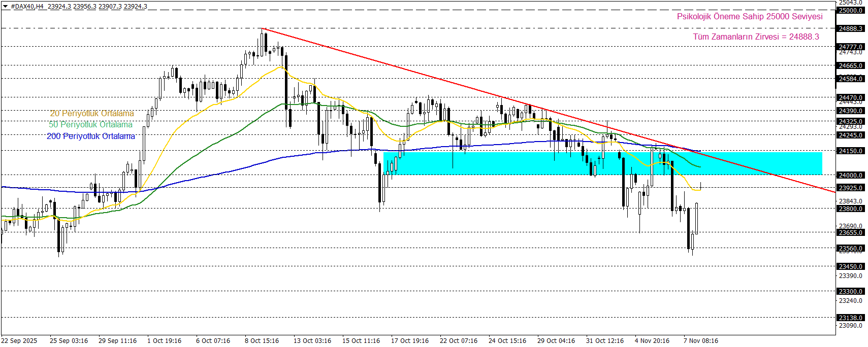Click the '20 Periyotluk Ortalama' legend text
The height and width of the screenshot is (347, 868).
tap(92, 113)
